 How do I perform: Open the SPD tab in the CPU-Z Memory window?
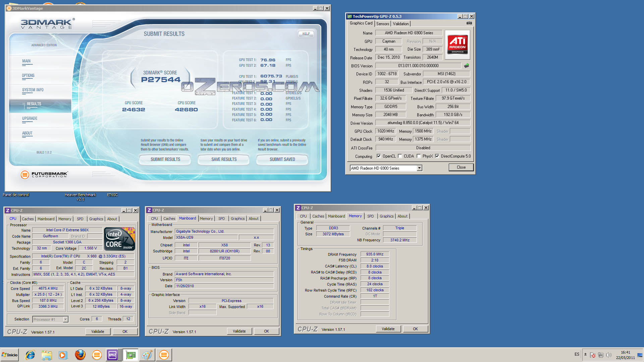tap(370, 216)
